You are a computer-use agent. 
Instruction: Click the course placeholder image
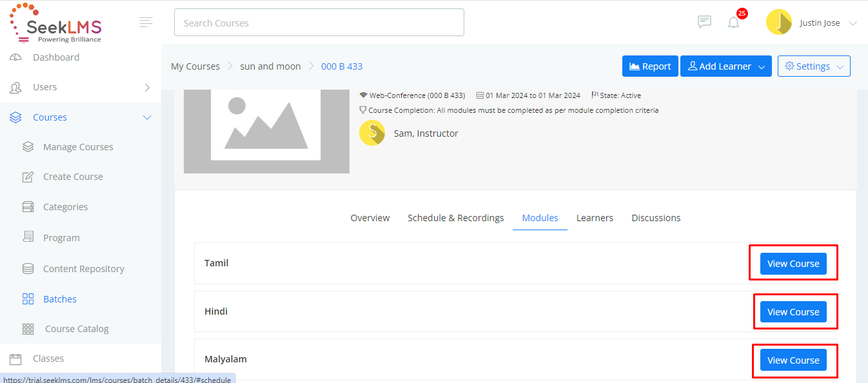[266, 132]
